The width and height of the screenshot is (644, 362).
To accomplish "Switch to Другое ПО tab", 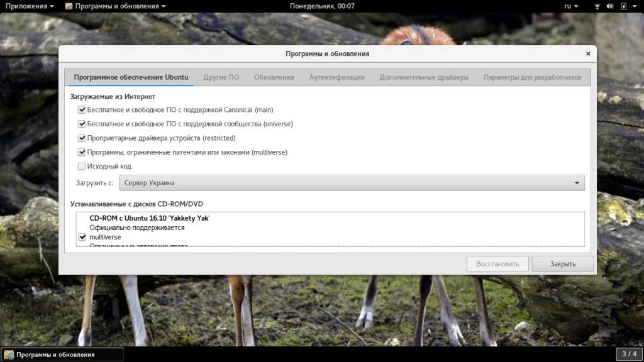I will tap(221, 77).
